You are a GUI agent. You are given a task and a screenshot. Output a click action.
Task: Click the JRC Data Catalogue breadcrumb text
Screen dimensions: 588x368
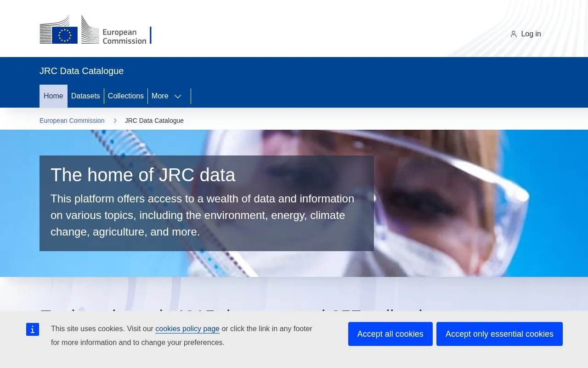pos(154,121)
